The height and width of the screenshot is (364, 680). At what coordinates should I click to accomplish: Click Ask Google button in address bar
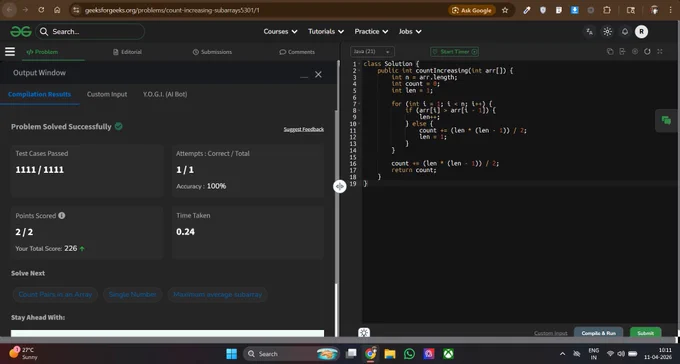tap(471, 10)
